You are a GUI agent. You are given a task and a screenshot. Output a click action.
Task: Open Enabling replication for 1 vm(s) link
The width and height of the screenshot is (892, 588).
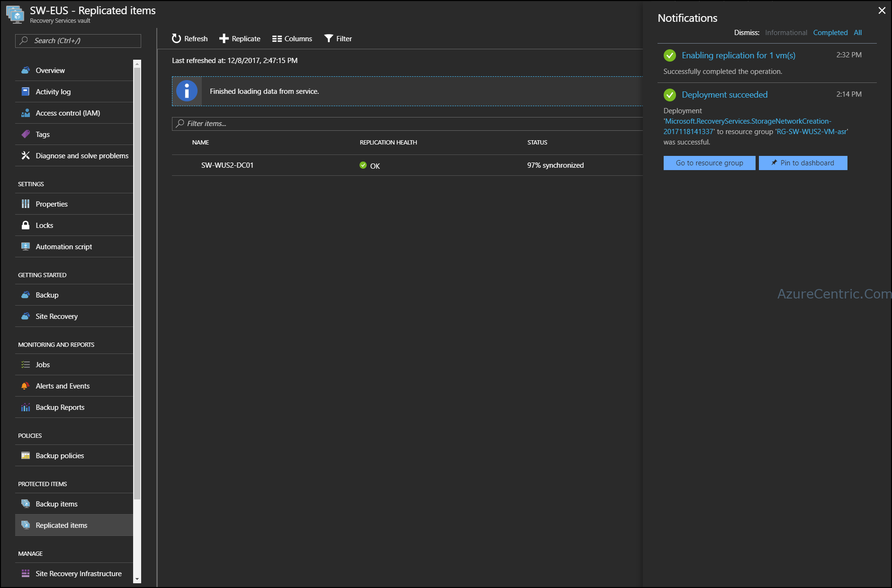click(x=738, y=55)
